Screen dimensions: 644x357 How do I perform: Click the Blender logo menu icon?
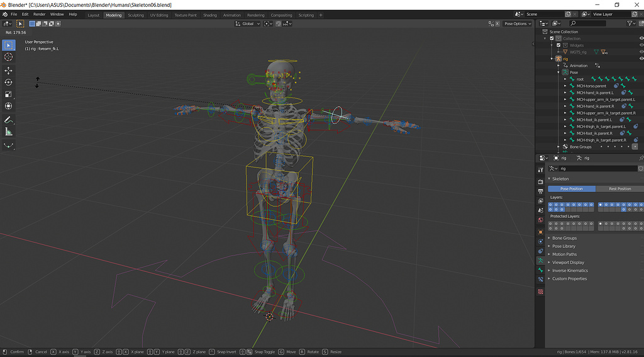point(5,14)
